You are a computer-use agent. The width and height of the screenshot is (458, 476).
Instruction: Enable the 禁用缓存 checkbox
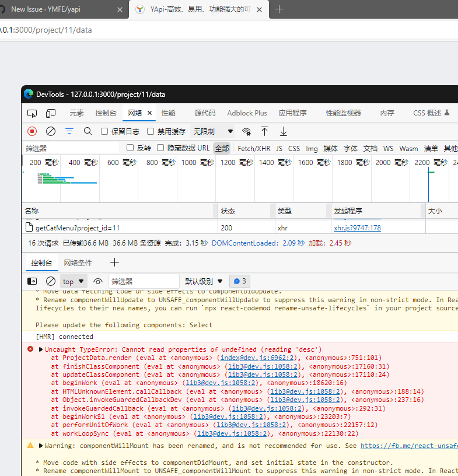151,131
